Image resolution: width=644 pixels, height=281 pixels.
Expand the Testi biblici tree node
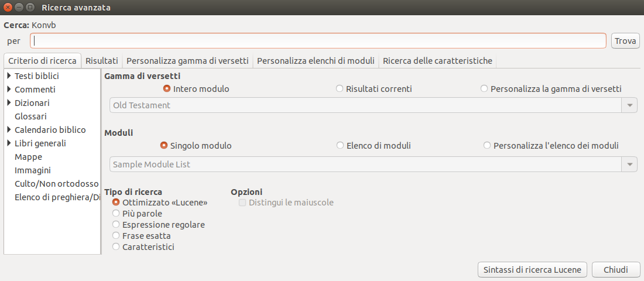9,76
